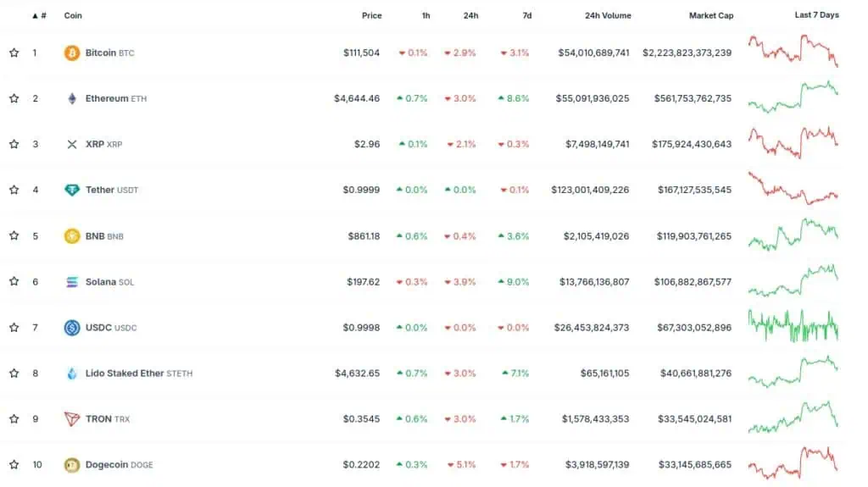Sort by the 7d change header

(527, 15)
